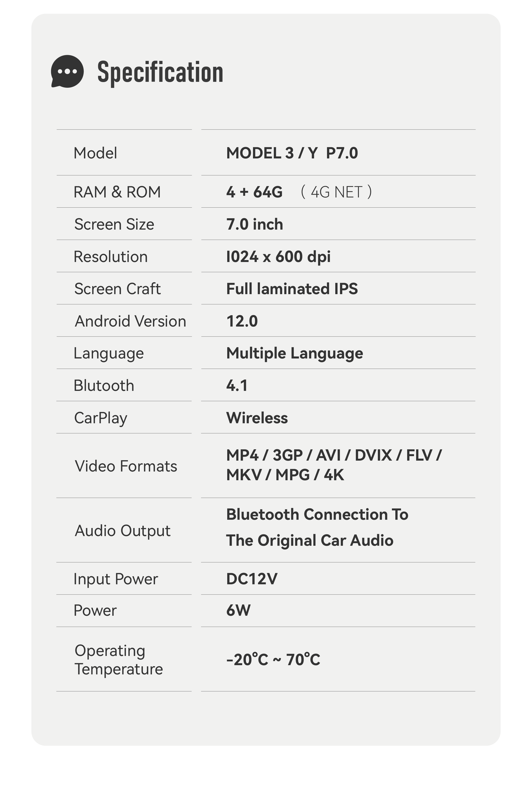The image size is (532, 812).
Task: Click the CarPlay Wireless value
Action: (x=257, y=418)
